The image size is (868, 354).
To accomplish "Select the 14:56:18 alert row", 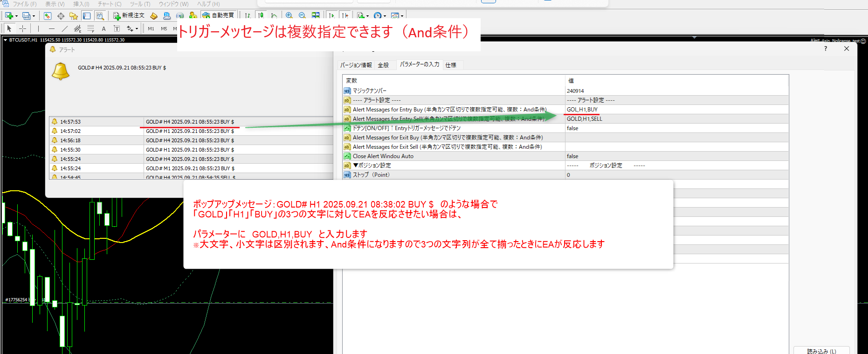I will 191,140.
